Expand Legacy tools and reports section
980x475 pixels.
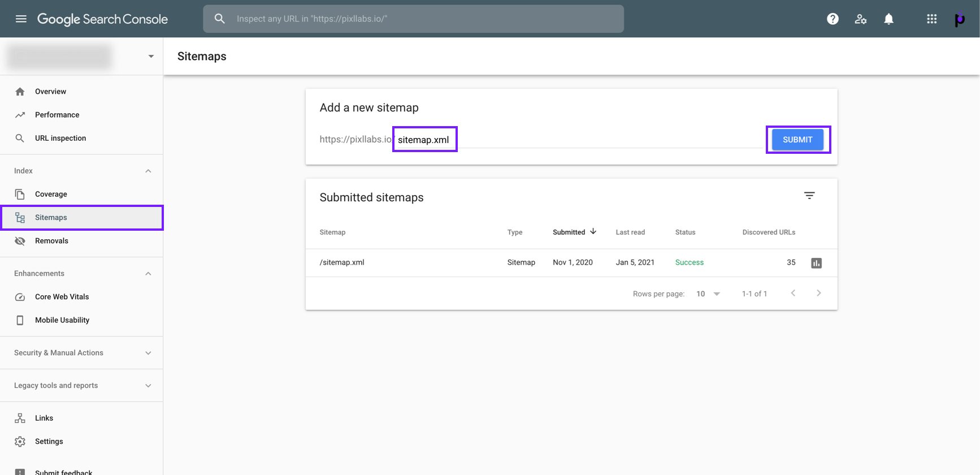click(x=148, y=386)
